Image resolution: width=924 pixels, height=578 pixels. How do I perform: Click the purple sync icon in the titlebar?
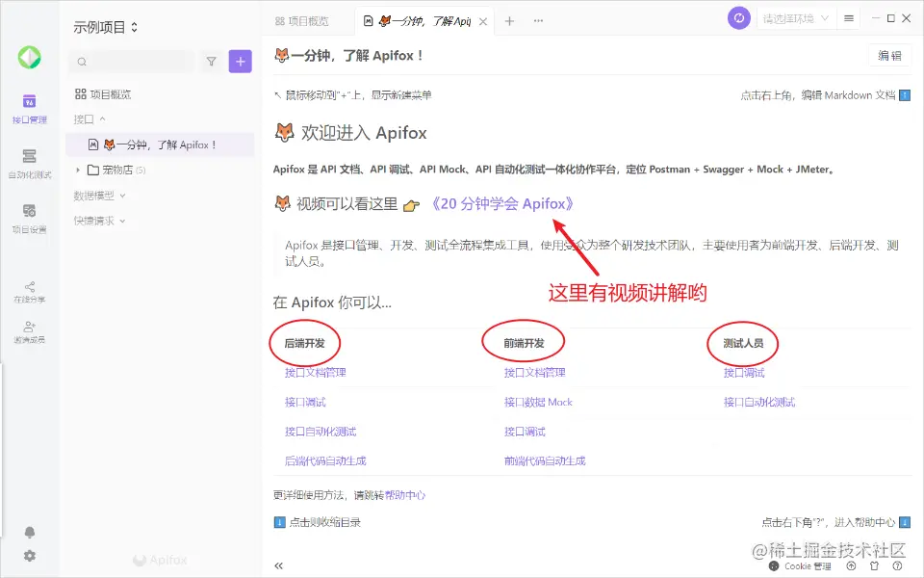point(738,18)
